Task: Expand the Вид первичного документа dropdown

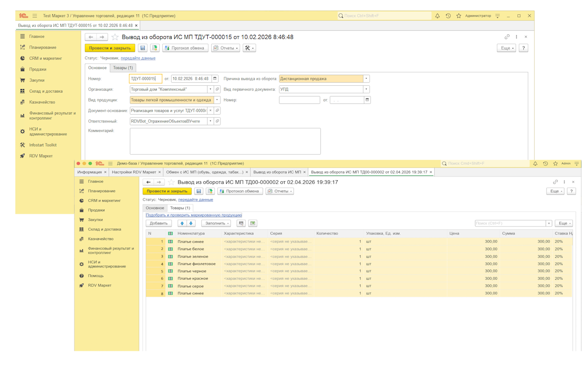Action: coord(367,89)
